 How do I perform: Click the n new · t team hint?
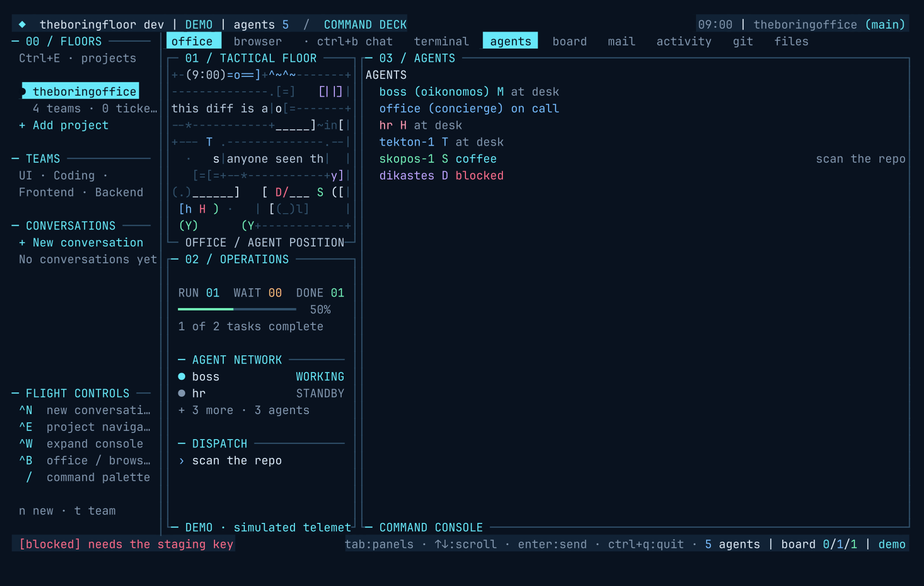(x=67, y=511)
